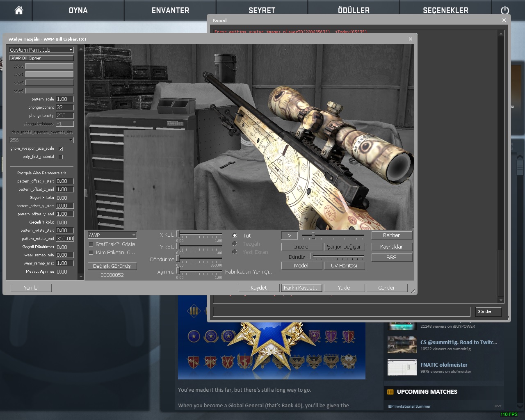The height and width of the screenshot is (420, 525).
Task: Adjust the Döndürme pattern slider
Action: coord(200,259)
